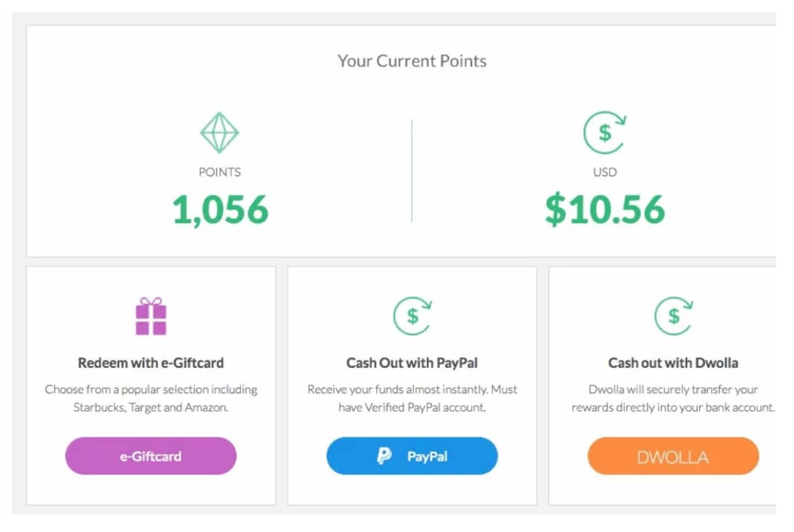Click the purple gift box icon

[151, 316]
